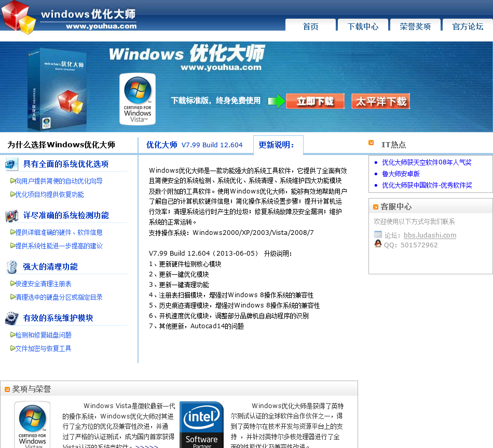Click the 立即下载 download button
493x448 pixels.
[x=315, y=101]
